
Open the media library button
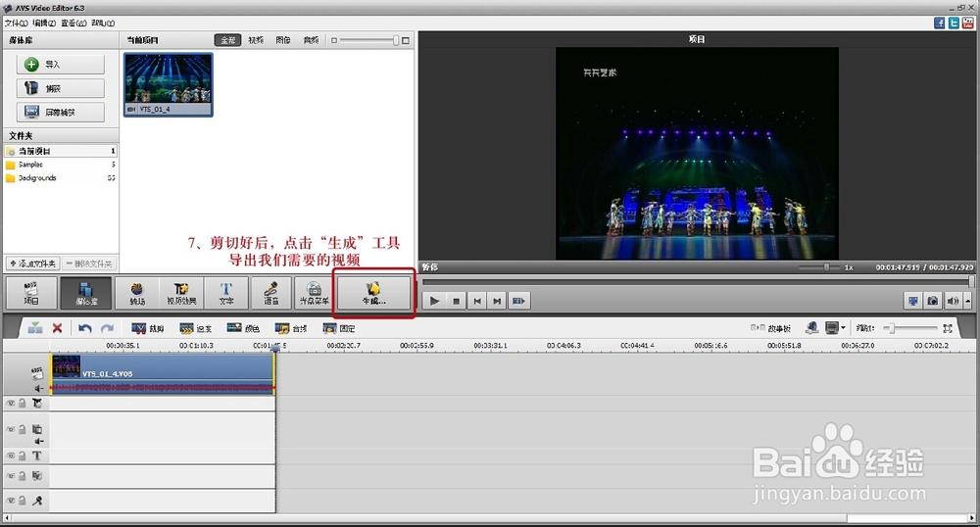(86, 293)
